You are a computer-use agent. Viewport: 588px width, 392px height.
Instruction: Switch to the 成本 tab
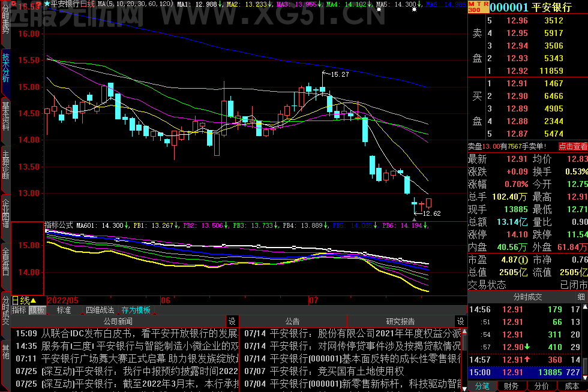click(572, 387)
